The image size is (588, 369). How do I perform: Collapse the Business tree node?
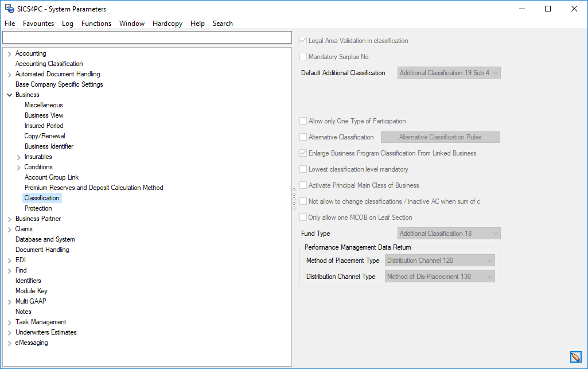tap(8, 94)
